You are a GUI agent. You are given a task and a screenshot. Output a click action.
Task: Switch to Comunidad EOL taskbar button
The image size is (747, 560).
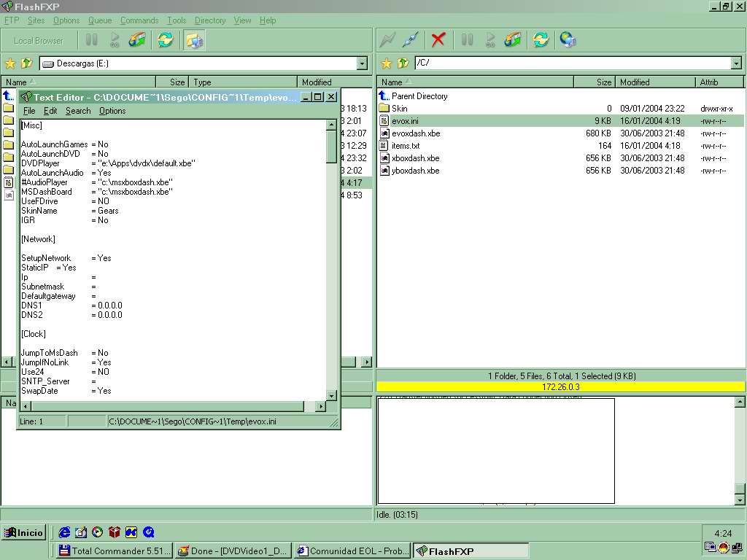coord(352,551)
